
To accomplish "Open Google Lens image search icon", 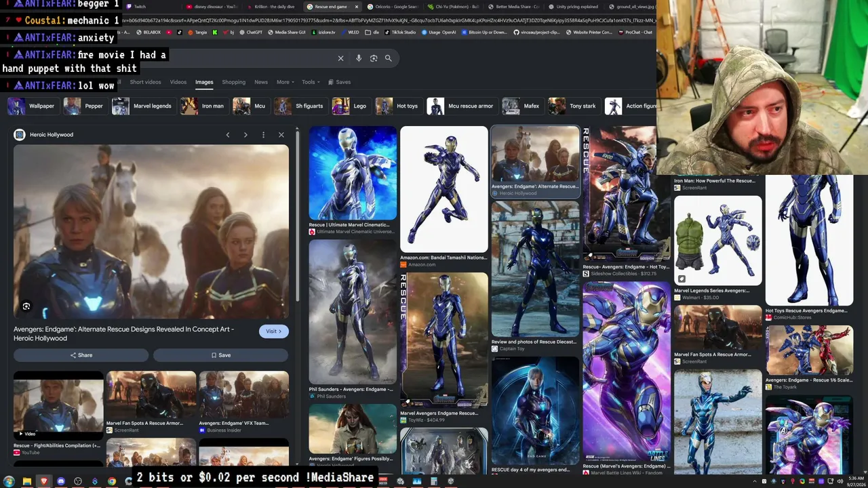I will tap(374, 58).
